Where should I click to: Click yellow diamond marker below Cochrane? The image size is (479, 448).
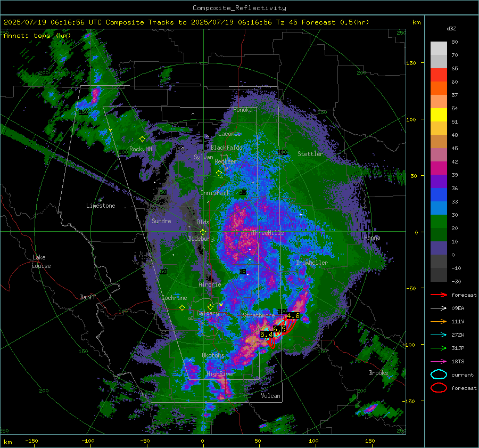point(182,308)
